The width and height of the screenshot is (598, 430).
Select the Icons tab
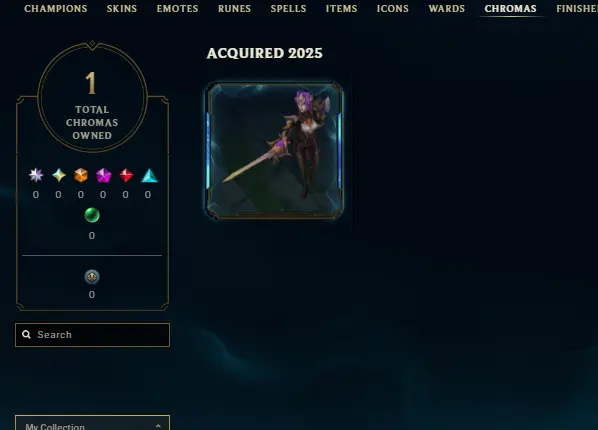click(x=393, y=8)
